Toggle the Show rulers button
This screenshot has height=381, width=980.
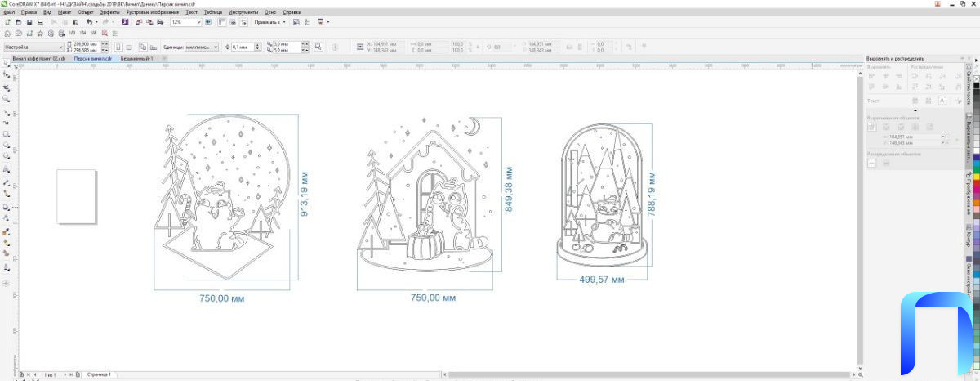click(220, 21)
